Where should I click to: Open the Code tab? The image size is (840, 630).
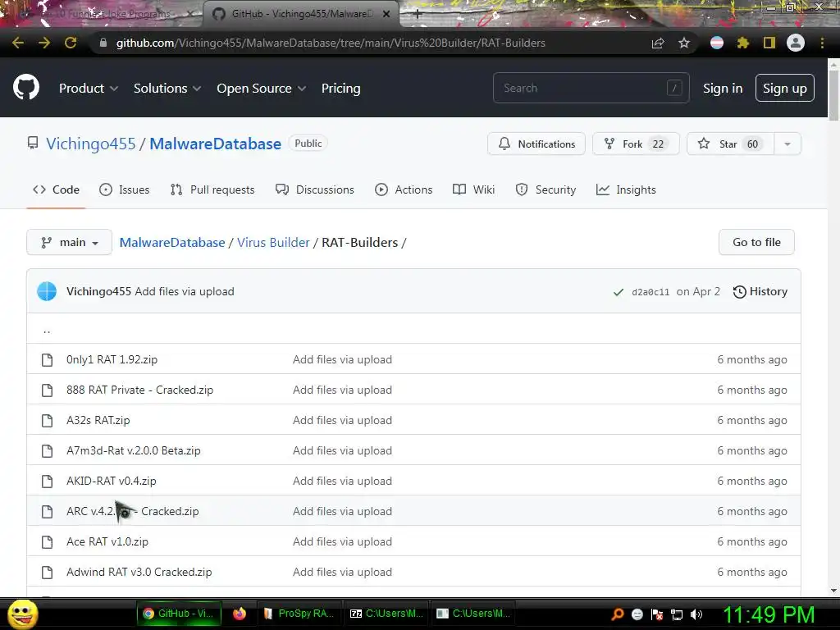pos(57,189)
